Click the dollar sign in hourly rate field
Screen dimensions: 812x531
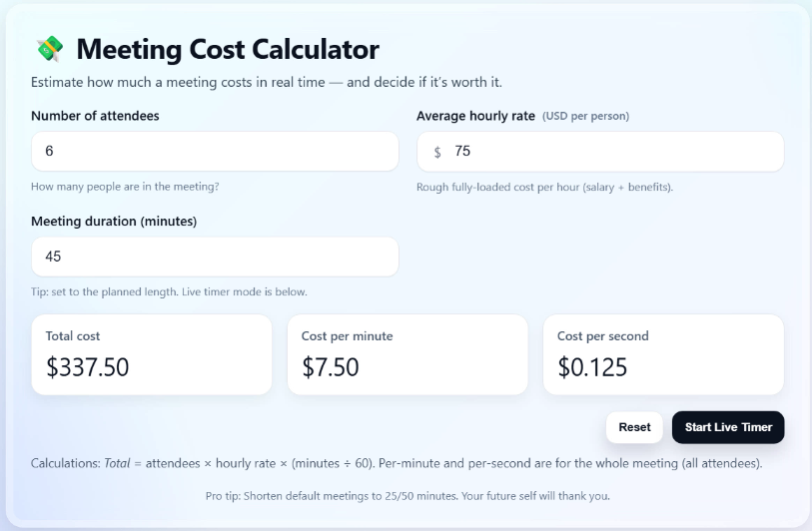(437, 152)
